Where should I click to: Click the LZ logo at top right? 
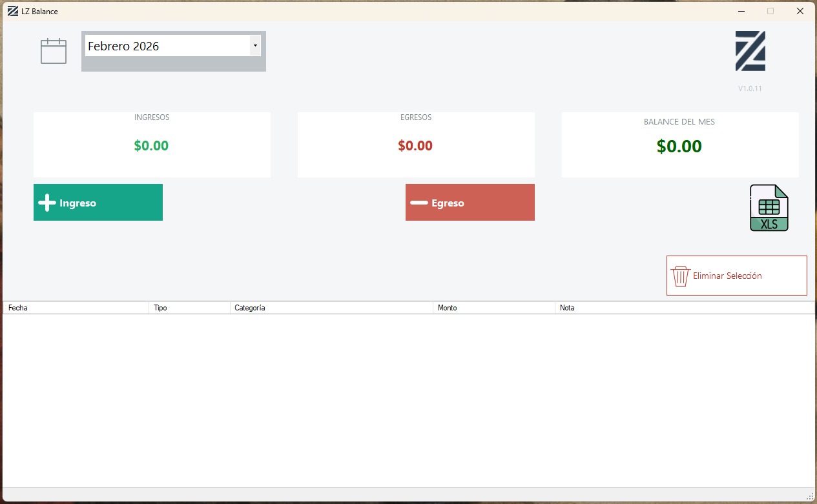click(x=750, y=51)
